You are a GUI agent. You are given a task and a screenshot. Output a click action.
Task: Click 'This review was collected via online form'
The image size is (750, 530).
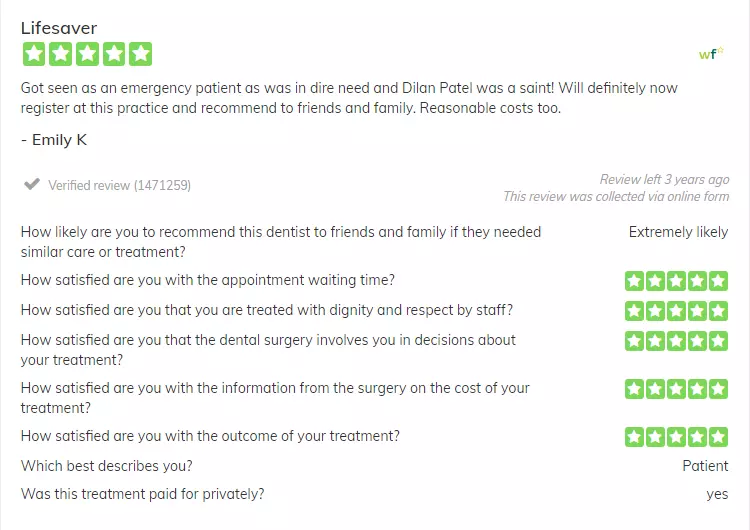click(616, 197)
